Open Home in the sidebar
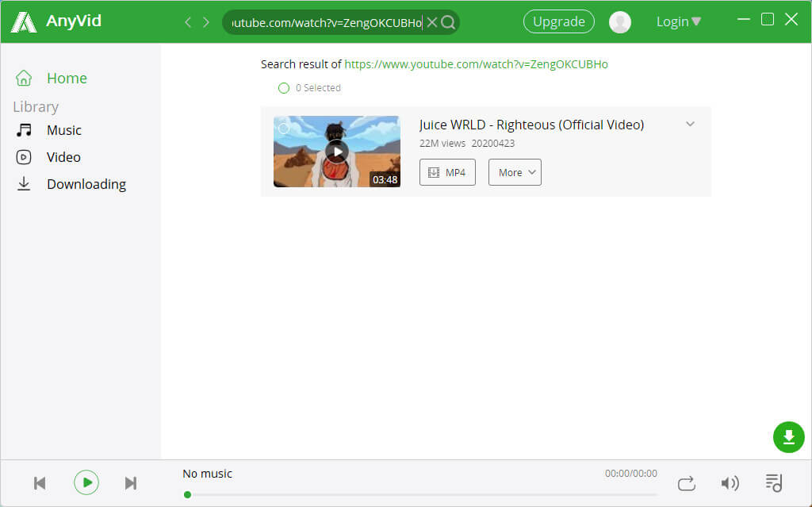The image size is (812, 507). [67, 79]
